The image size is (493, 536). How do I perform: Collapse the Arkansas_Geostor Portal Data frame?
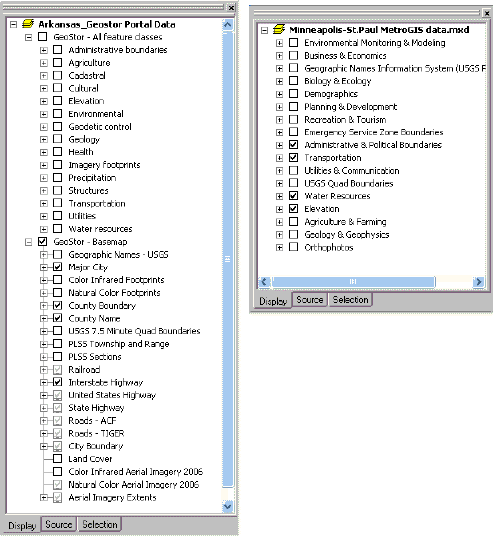[x=13, y=24]
